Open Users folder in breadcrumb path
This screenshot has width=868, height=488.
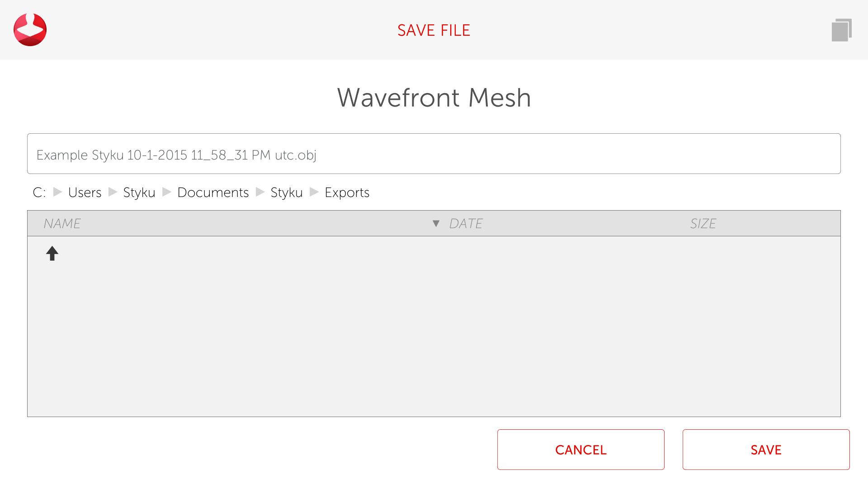[85, 192]
